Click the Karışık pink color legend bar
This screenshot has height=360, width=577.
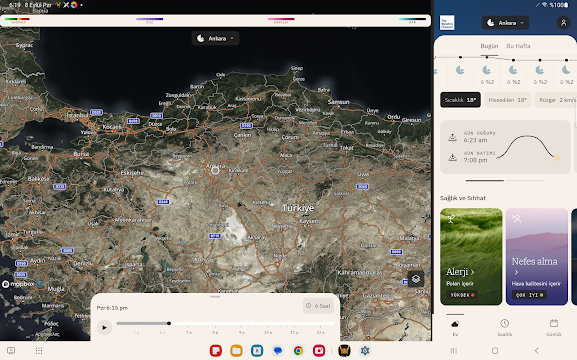281,19
